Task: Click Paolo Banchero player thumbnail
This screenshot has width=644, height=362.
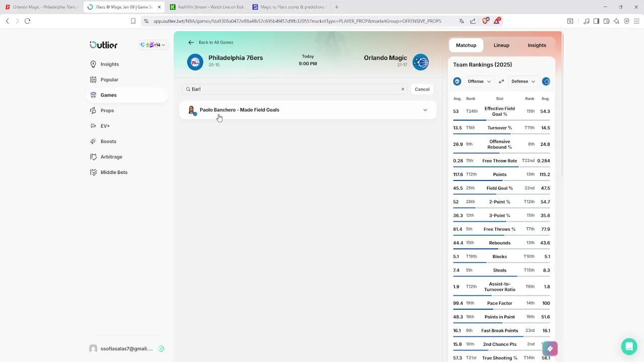Action: [191, 110]
